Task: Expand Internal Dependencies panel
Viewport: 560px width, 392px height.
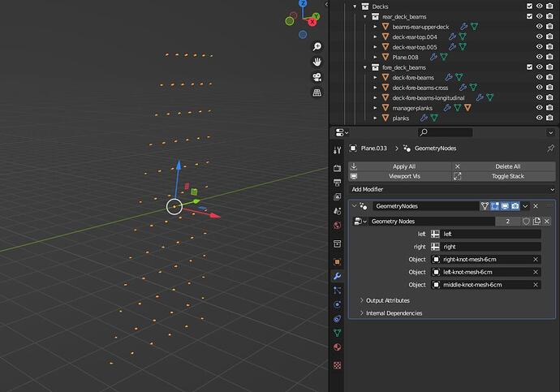Action: 394,313
